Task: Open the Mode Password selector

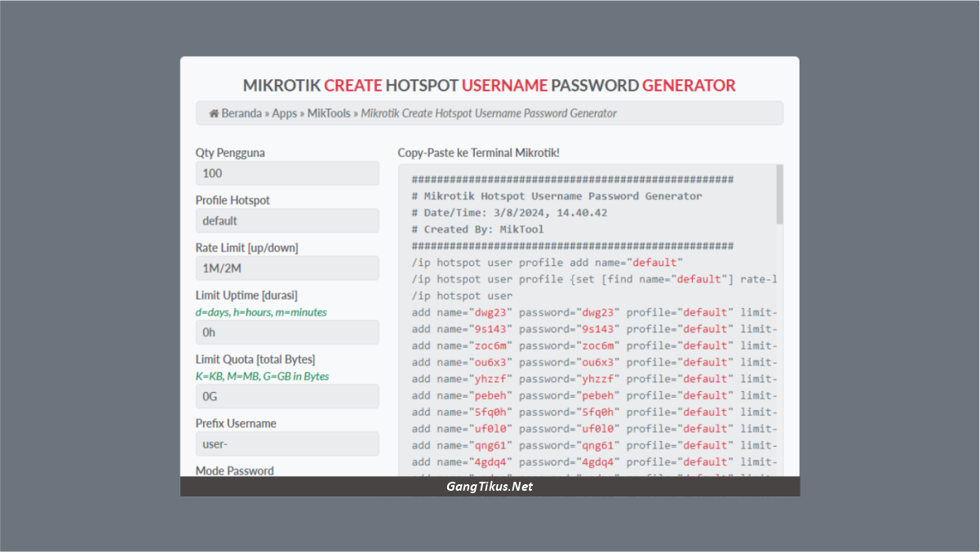Action: click(x=234, y=470)
